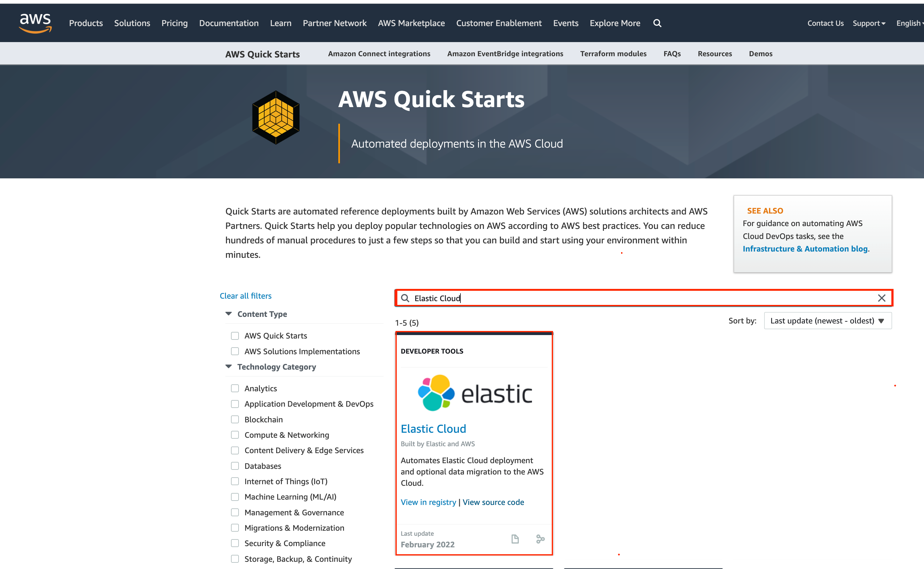The height and width of the screenshot is (569, 924).
Task: Open the Sort by newest-oldest dropdown
Action: (x=828, y=321)
